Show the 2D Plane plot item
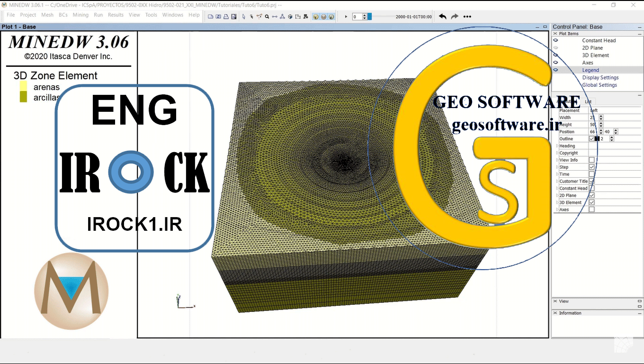Viewport: 644px width, 364px height. point(556,48)
